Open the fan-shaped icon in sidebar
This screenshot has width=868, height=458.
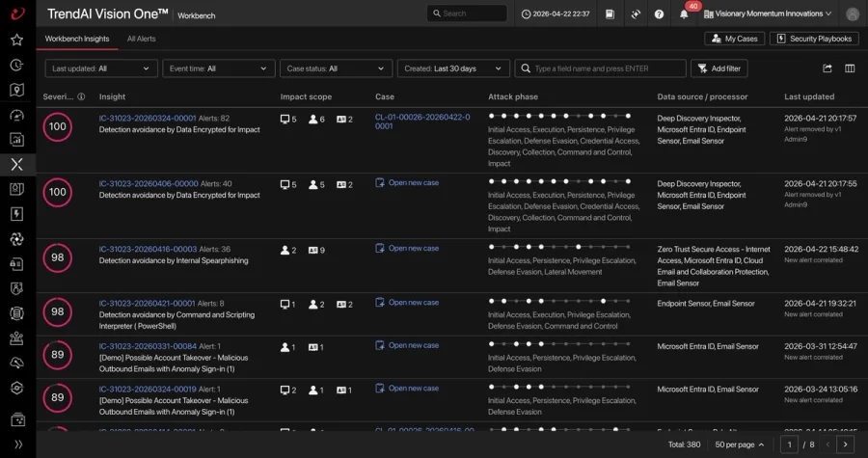tap(17, 239)
